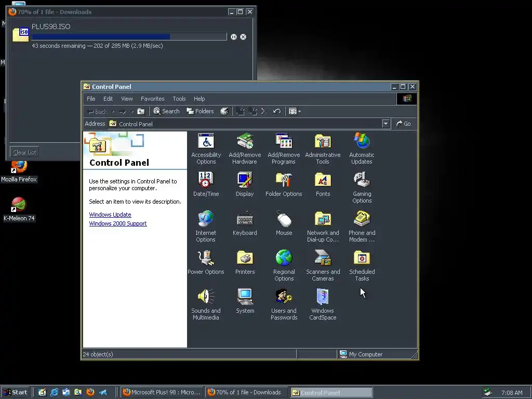Switch to Microsoft Plus! 98 taskbar button
Screen dimensions: 532x399
coord(162,392)
